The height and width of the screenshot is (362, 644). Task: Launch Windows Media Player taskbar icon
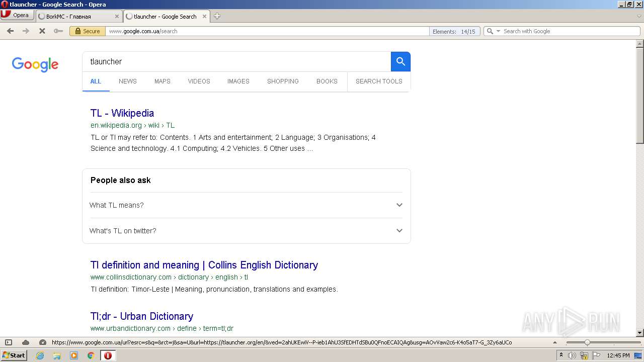[x=74, y=355]
